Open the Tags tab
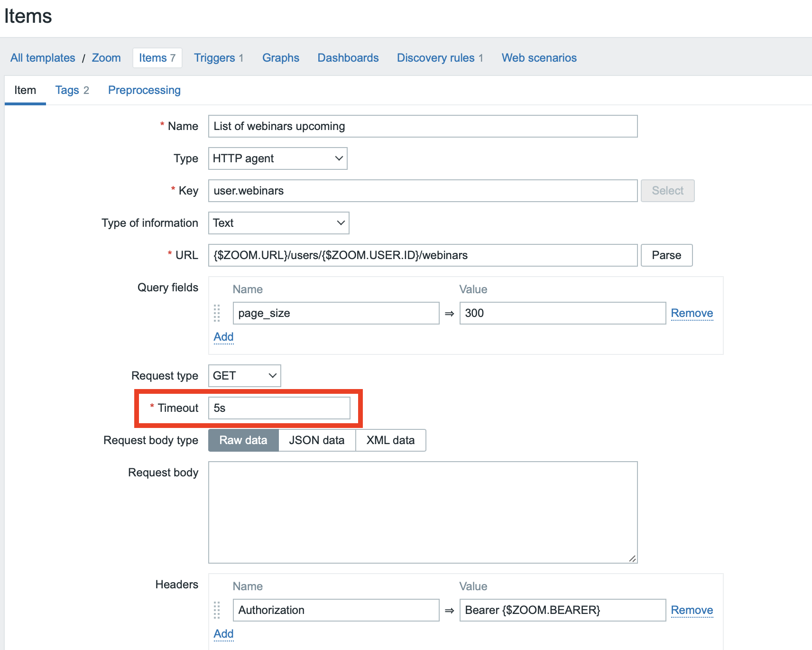 pyautogui.click(x=72, y=90)
